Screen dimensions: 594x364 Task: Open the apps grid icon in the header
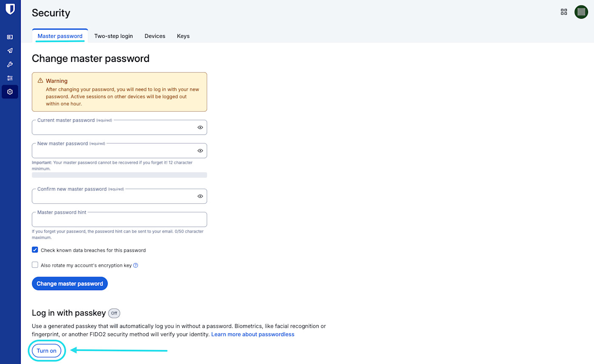point(563,12)
